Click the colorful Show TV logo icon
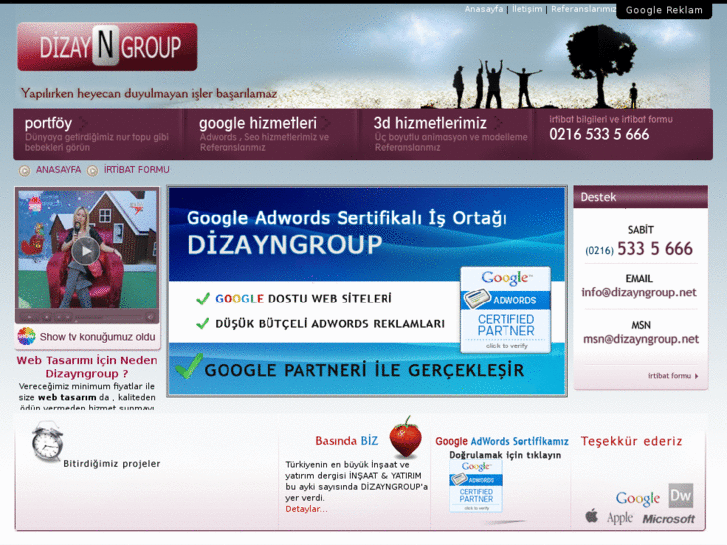727x545 pixels. [x=26, y=336]
